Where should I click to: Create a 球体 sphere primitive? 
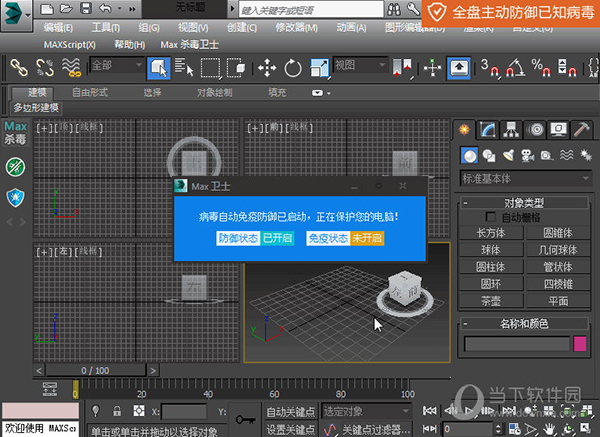[491, 250]
